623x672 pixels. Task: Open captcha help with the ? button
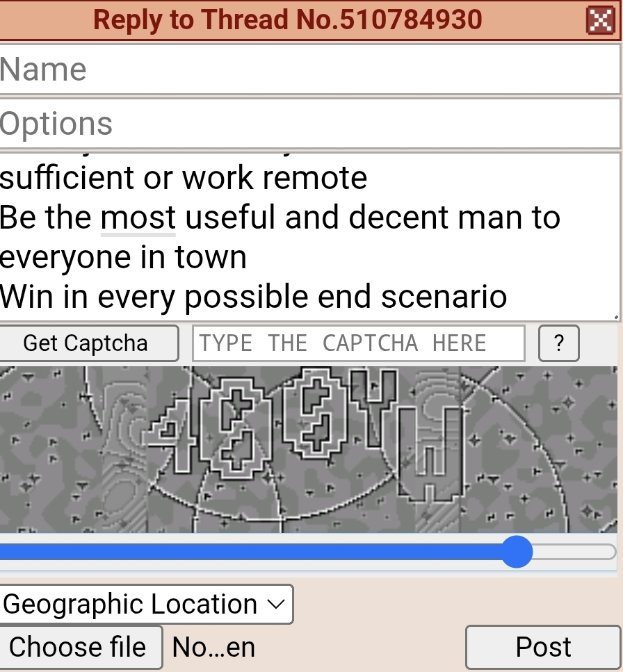pos(559,343)
